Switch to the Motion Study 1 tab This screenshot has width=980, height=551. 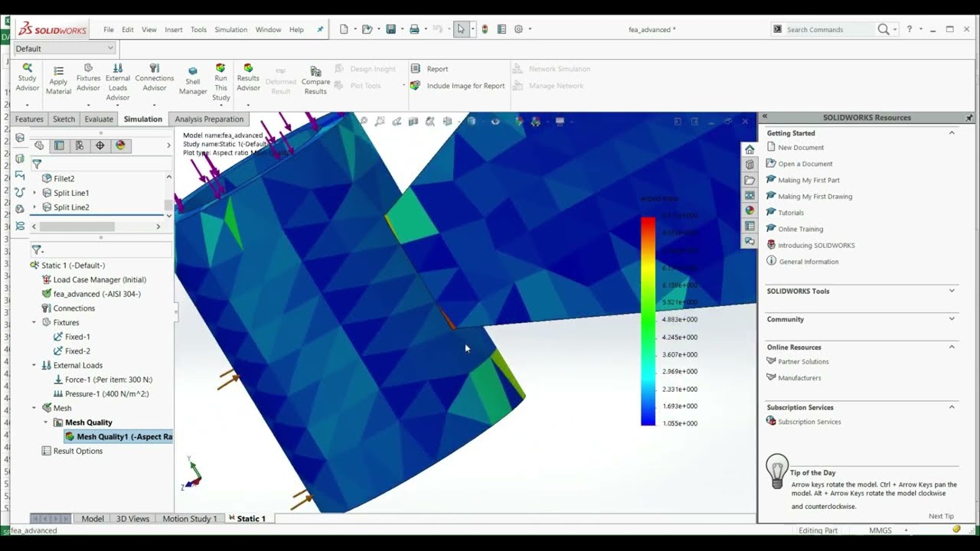coord(189,519)
